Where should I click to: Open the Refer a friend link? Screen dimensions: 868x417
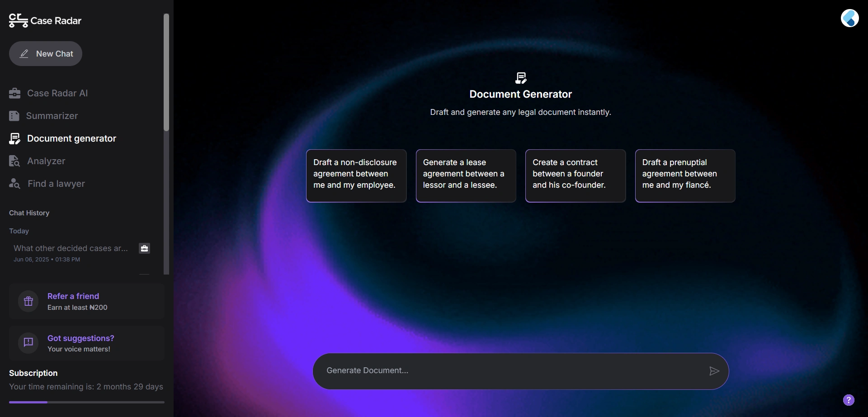(x=73, y=296)
